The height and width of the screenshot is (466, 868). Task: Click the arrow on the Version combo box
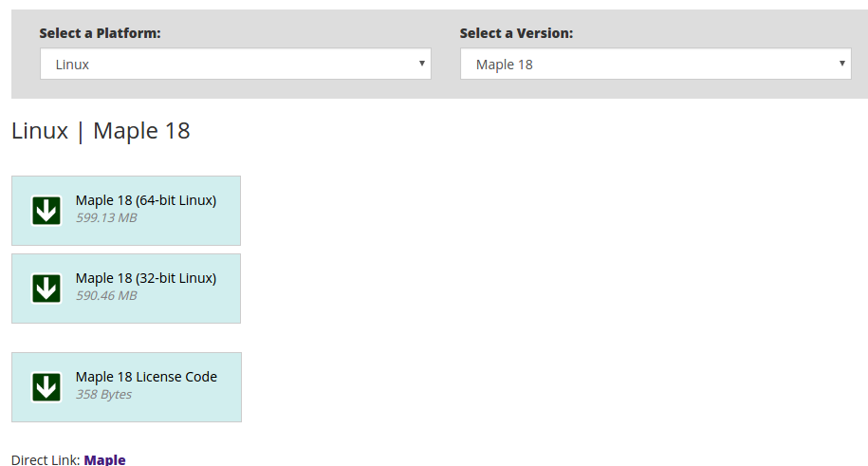pyautogui.click(x=842, y=64)
